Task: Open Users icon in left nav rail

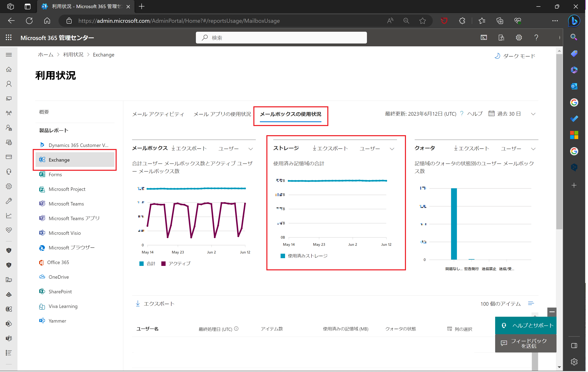Action: (x=9, y=84)
